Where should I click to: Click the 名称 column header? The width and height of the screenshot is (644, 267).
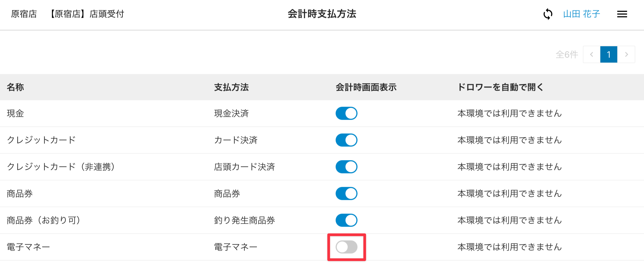[x=15, y=87]
